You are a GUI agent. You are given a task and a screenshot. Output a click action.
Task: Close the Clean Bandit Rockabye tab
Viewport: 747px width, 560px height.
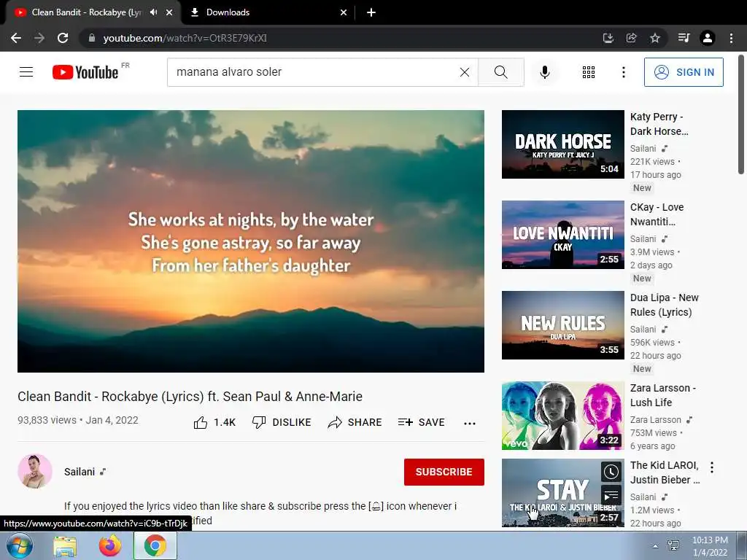[169, 12]
